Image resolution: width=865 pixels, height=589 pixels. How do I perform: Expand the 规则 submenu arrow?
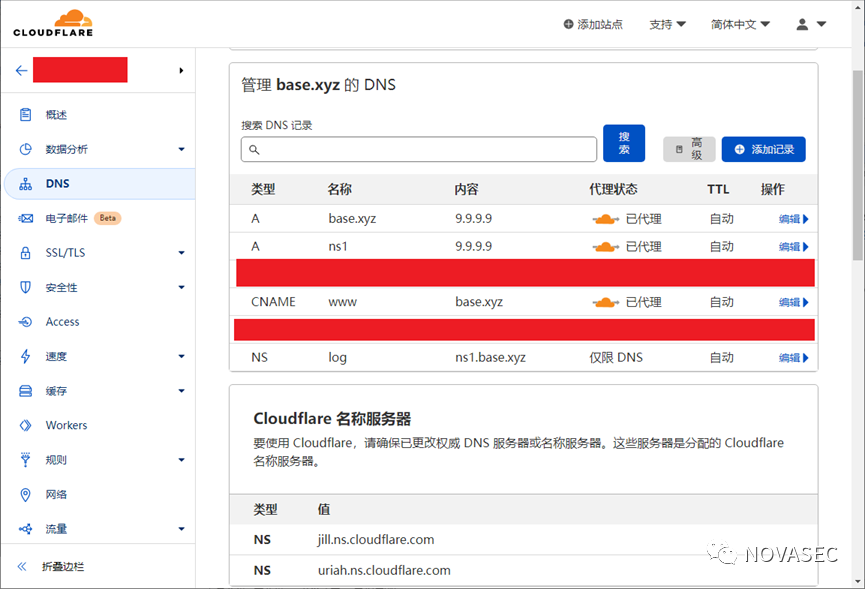[x=181, y=459]
